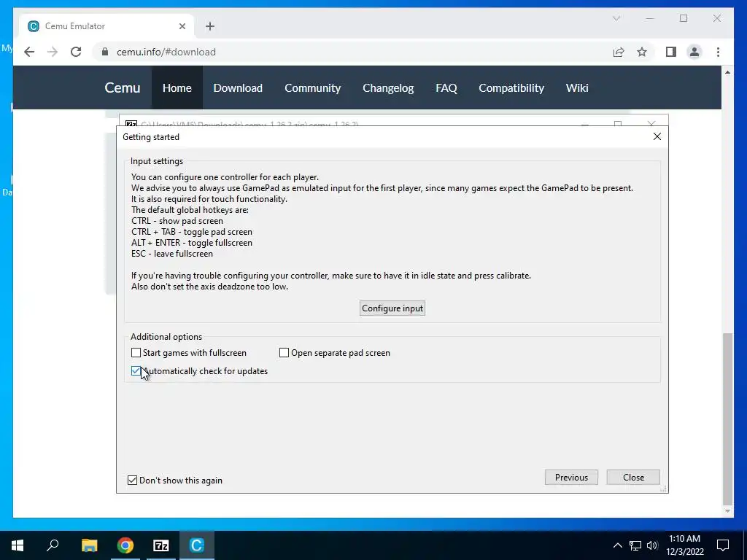Open a new browser tab
The image size is (747, 560).
coord(210,26)
